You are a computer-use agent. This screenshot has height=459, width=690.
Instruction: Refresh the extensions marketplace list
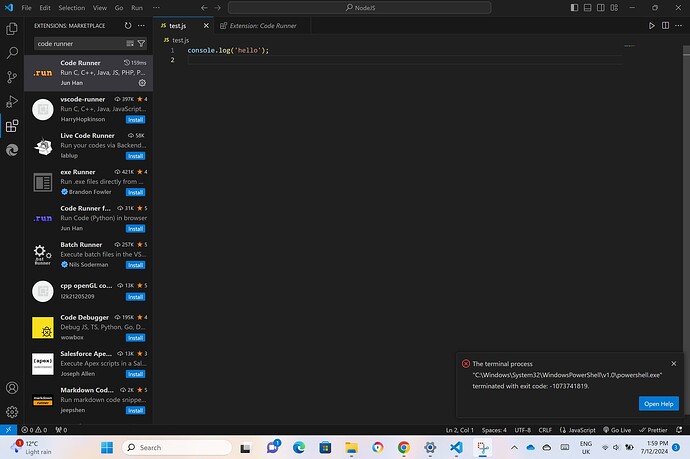[128, 26]
